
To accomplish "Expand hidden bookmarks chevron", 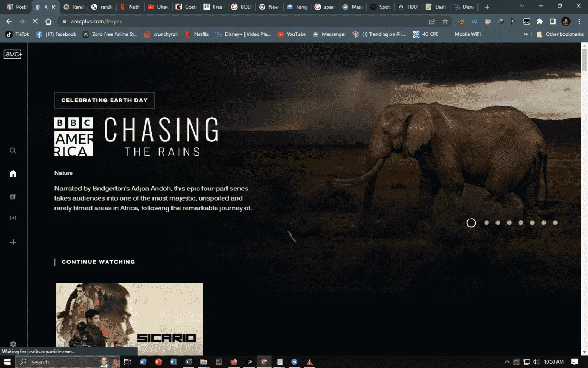I will click(x=526, y=34).
